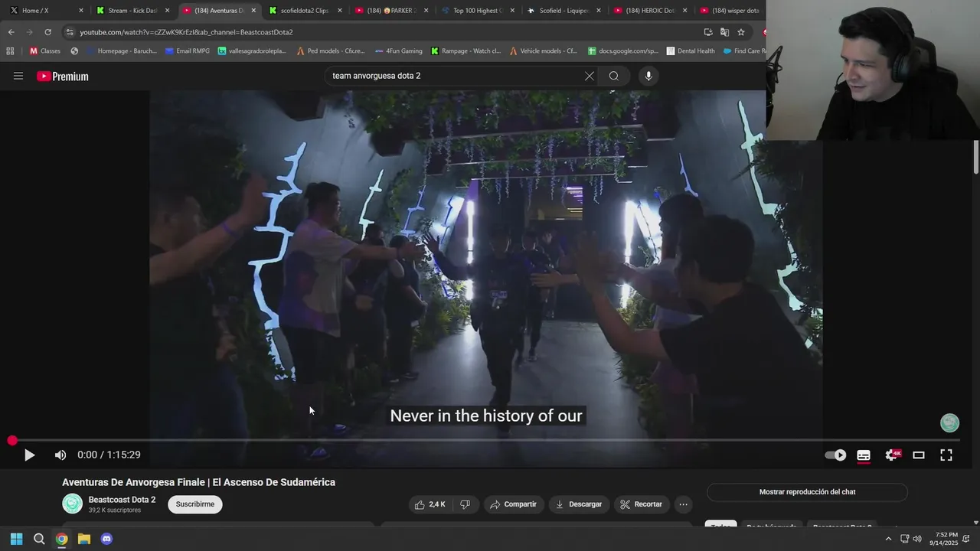Click the Descargar download button
Screen dimensions: 980x551
579,504
